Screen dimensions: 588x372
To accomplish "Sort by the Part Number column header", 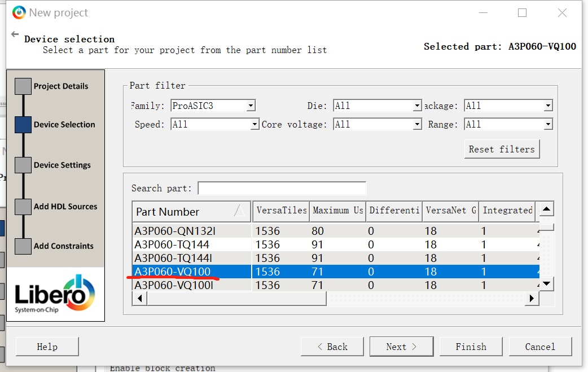I will point(192,212).
